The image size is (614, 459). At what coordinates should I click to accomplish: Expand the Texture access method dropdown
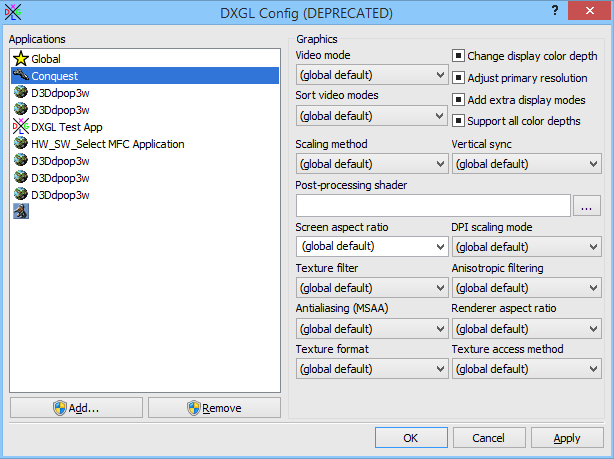527,369
